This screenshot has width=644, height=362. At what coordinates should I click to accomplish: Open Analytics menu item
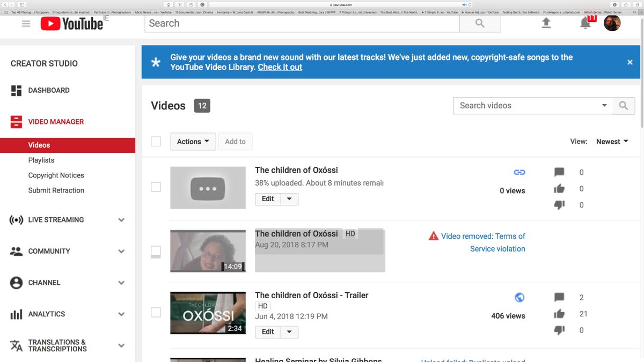point(47,314)
